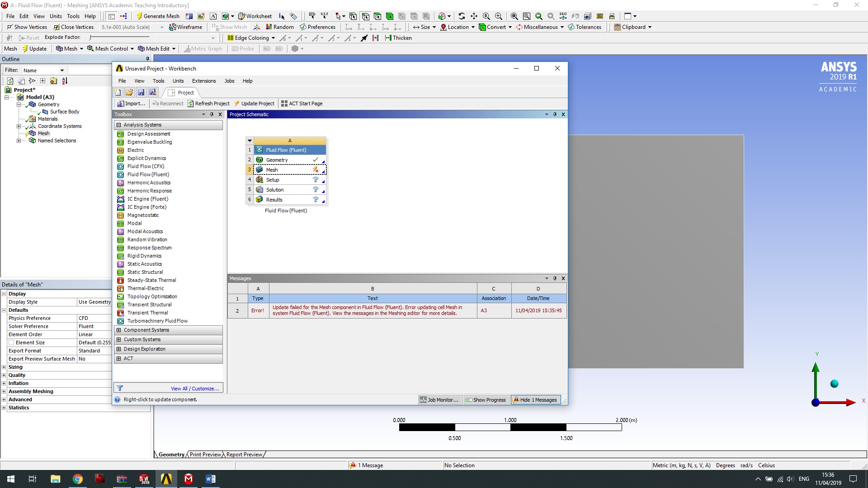Screen dimensions: 868x488
Task: Set the ISO isometric view
Action: click(563, 16)
